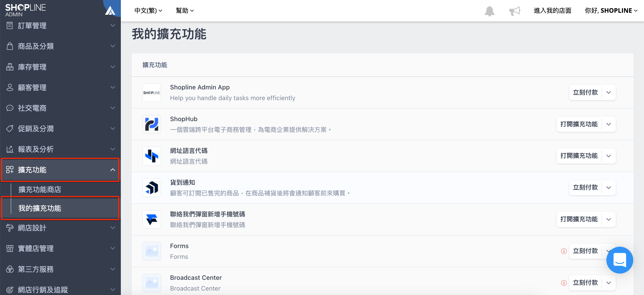Click the notification bell icon

[489, 11]
